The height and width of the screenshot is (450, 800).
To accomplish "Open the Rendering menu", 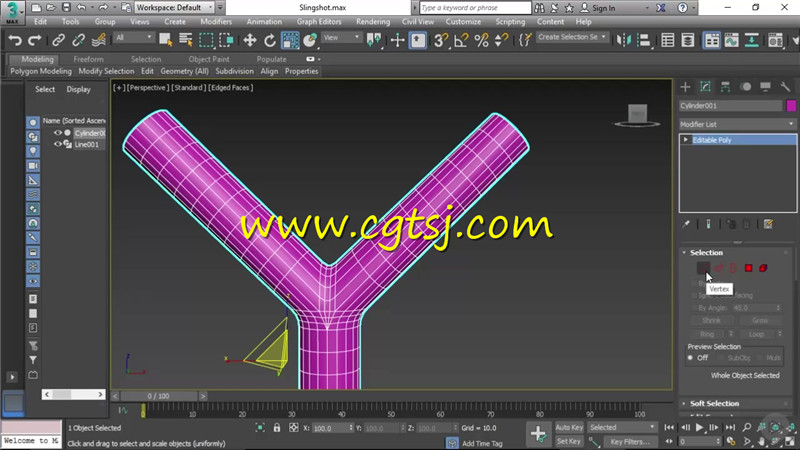I will [373, 21].
